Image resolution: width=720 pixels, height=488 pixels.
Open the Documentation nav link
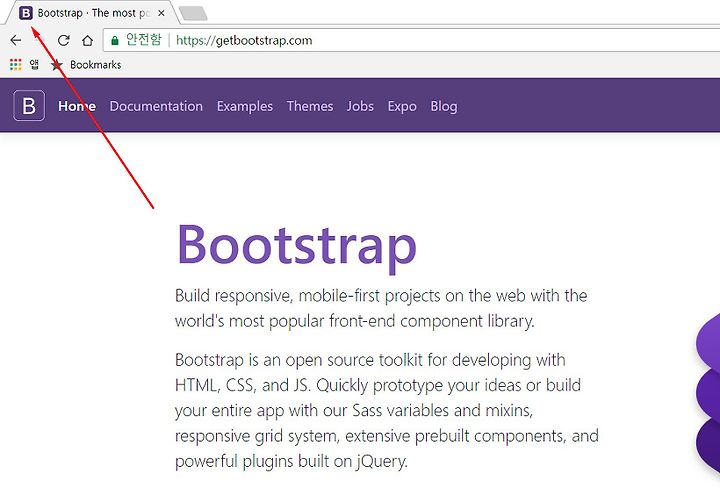156,106
